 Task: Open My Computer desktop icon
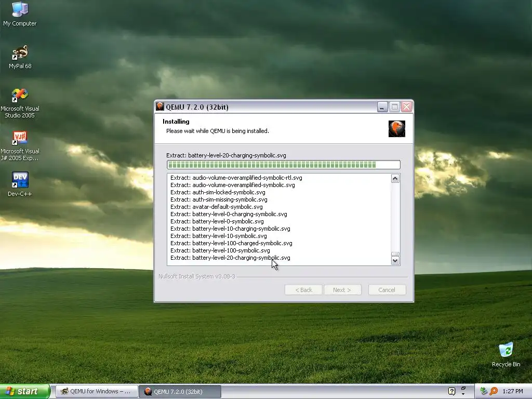(x=20, y=14)
